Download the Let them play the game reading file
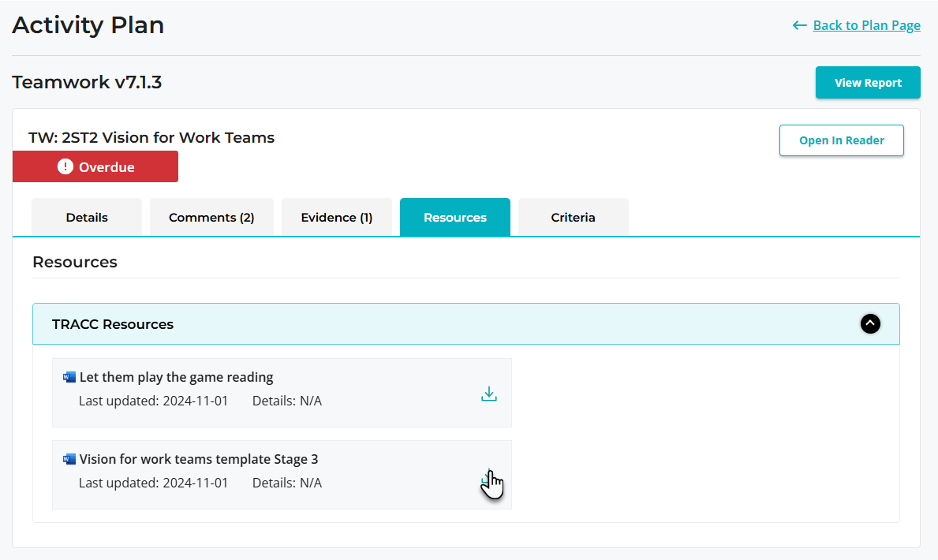Screen dimensions: 938x560 [x=489, y=394]
